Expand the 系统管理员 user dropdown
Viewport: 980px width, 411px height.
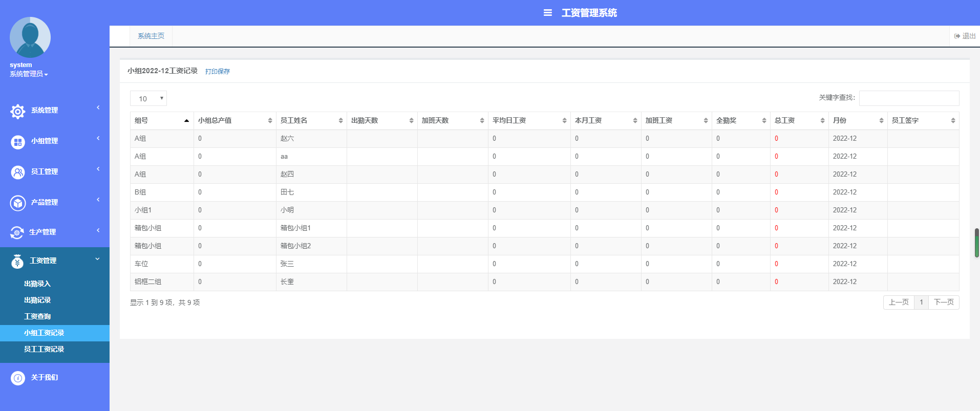(x=29, y=74)
